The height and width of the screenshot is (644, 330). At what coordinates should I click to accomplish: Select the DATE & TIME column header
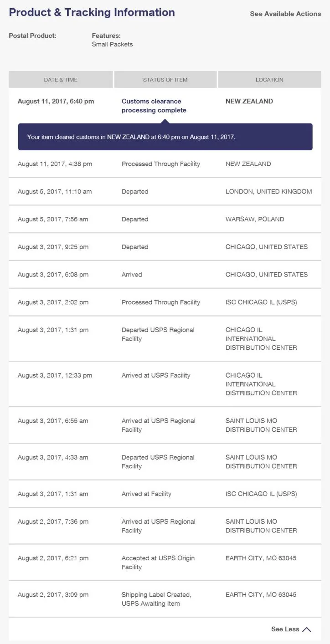click(x=61, y=80)
